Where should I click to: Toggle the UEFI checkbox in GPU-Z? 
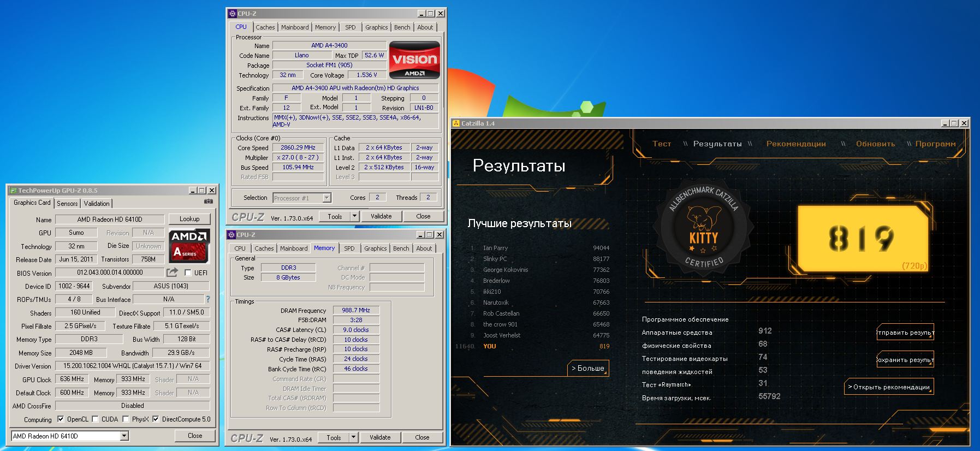(x=188, y=272)
